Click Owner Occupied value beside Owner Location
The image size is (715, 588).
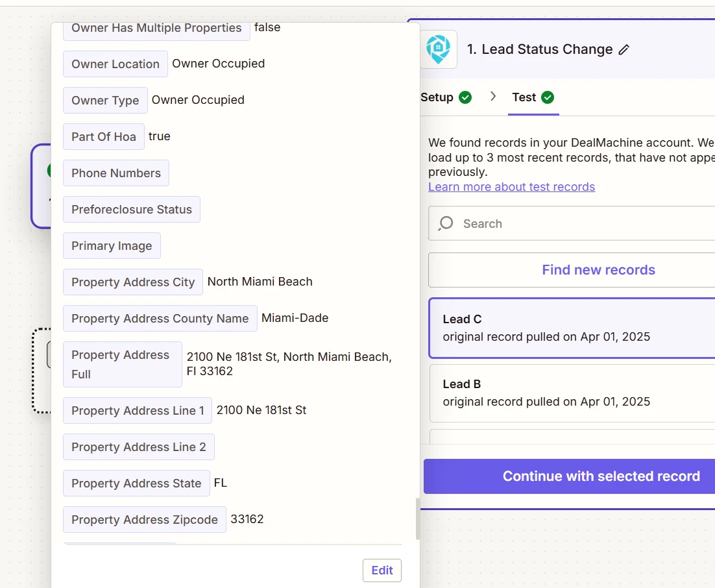tap(219, 64)
